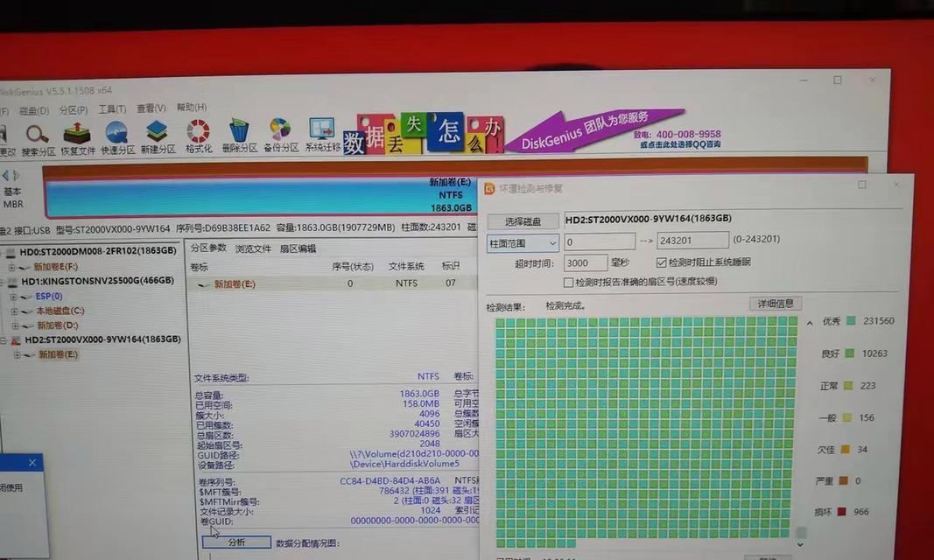Open the 磁盘(D) menu

(x=34, y=111)
